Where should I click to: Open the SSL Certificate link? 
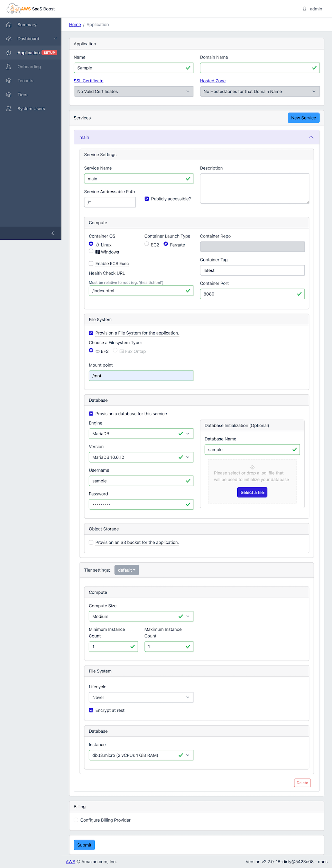(x=89, y=81)
